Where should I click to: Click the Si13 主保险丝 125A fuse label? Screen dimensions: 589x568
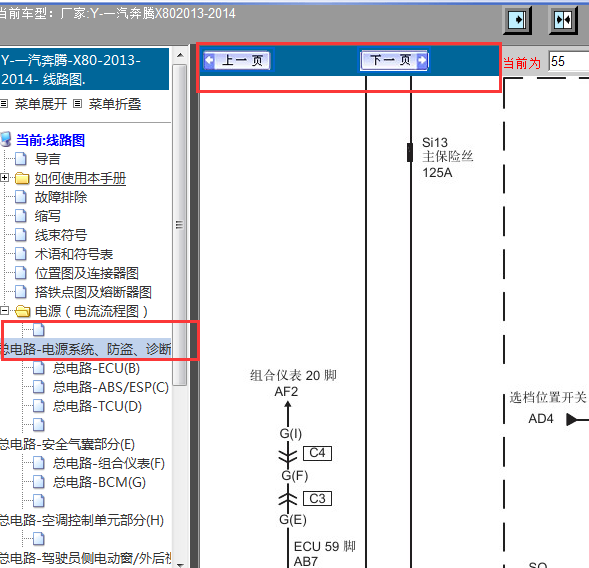click(447, 157)
